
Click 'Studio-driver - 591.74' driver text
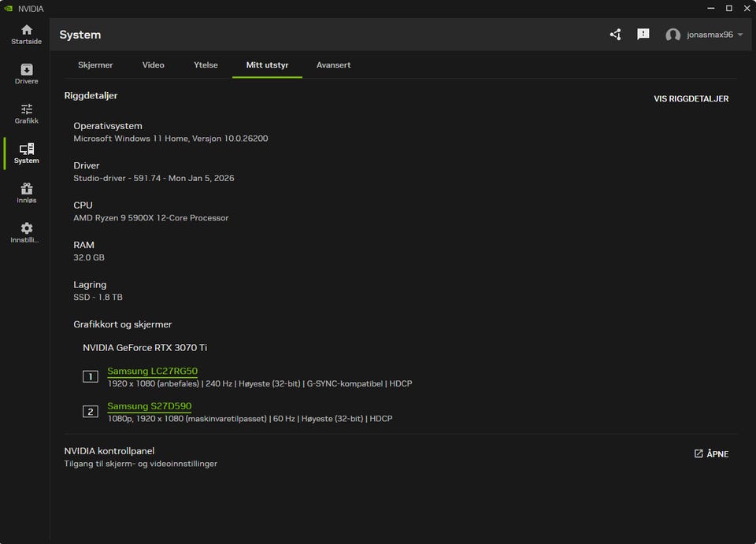(154, 178)
